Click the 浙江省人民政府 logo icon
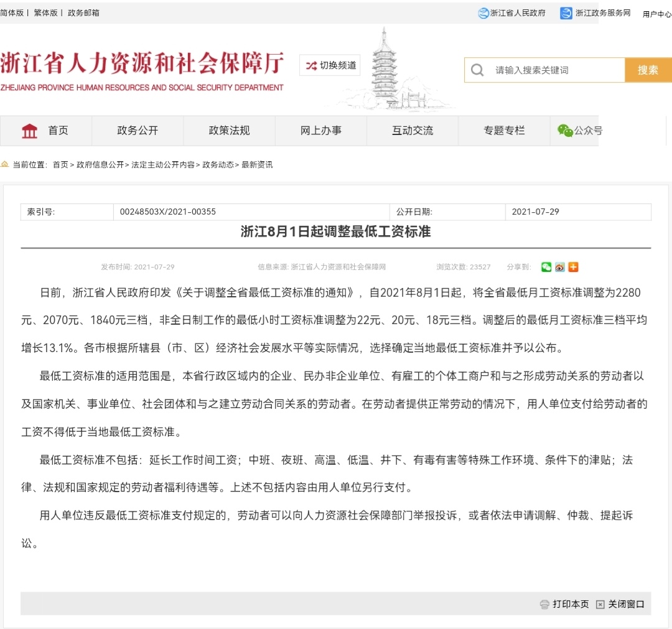This screenshot has width=672, height=629. [x=483, y=13]
